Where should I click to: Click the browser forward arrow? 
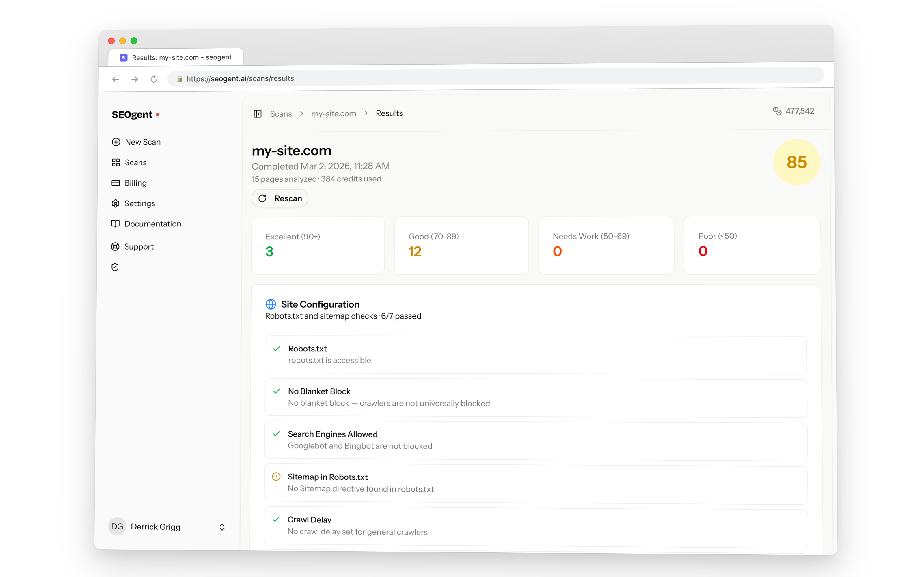pos(134,79)
